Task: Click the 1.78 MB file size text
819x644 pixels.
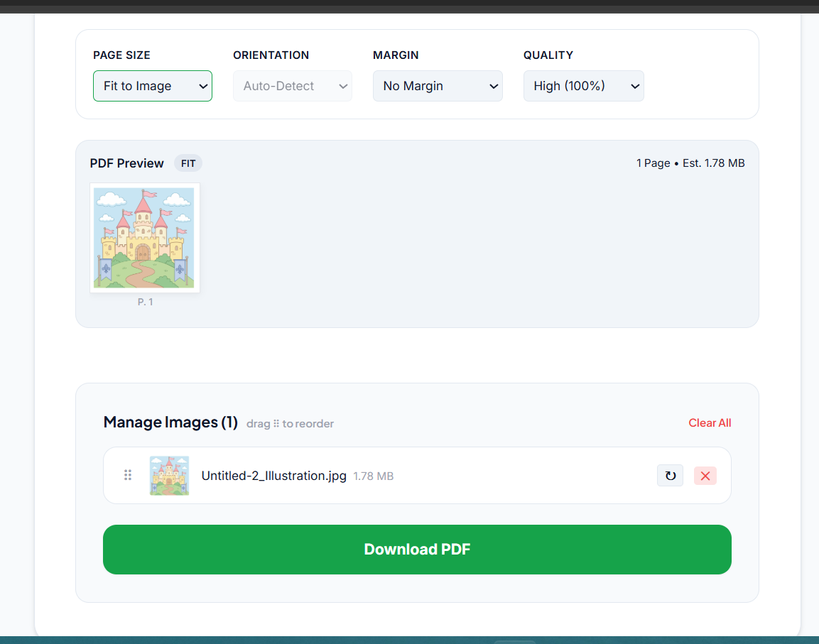Action: click(374, 476)
